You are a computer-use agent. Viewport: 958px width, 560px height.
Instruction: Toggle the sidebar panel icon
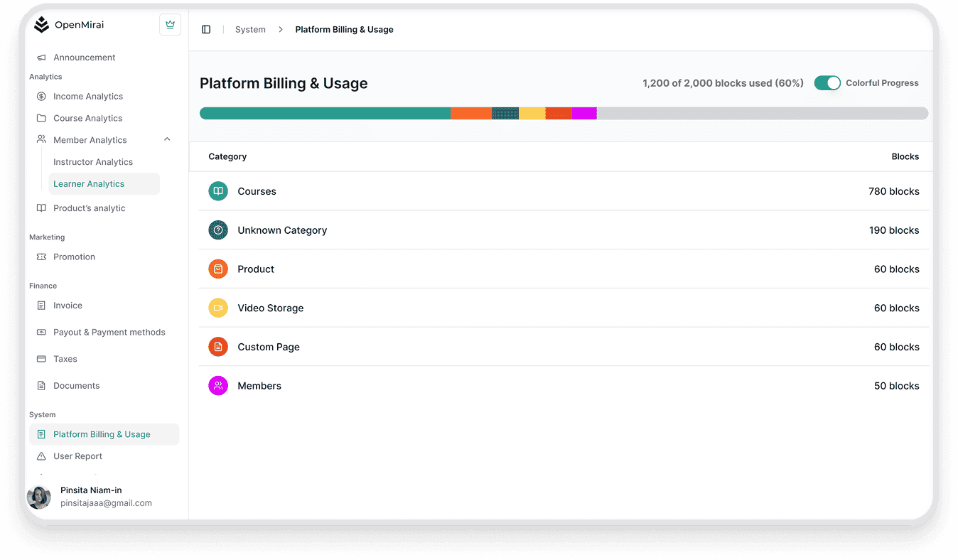click(206, 30)
